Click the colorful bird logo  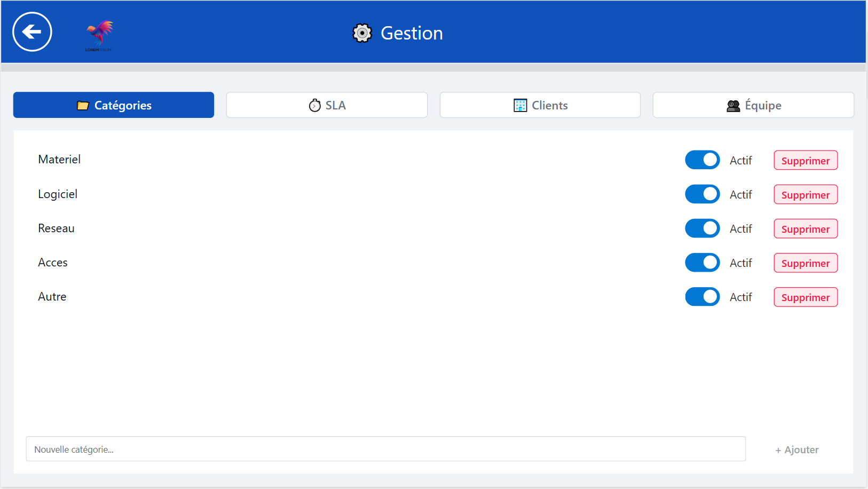coord(99,35)
